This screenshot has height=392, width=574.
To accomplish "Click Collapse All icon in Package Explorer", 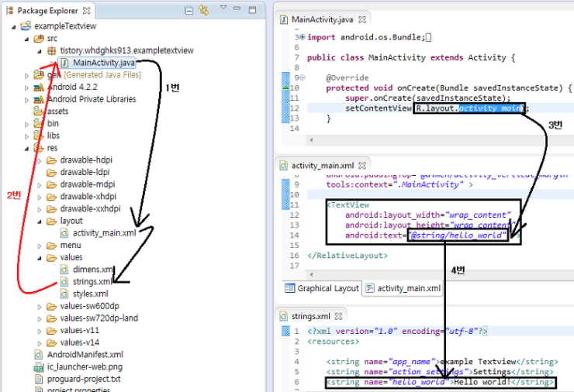I will pos(189,11).
